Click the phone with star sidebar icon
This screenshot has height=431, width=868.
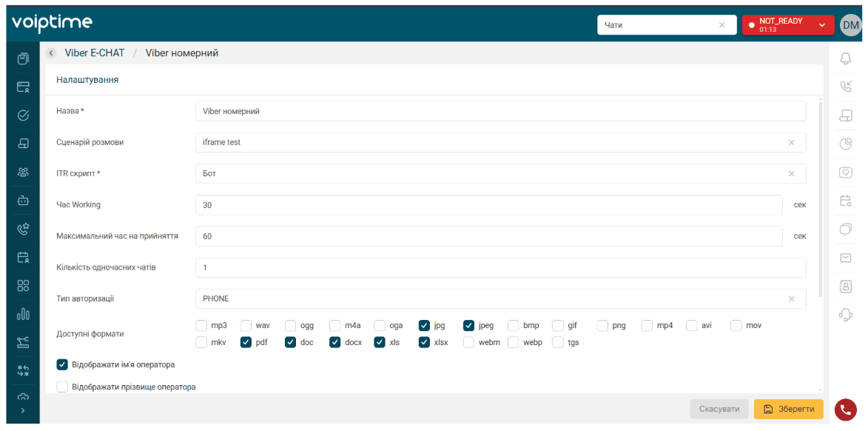coord(23,229)
